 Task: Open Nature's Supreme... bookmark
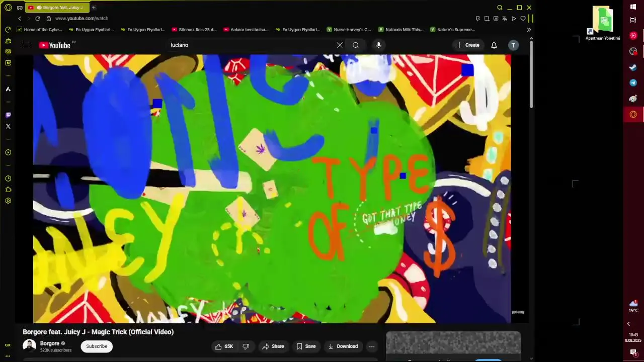coord(452,30)
